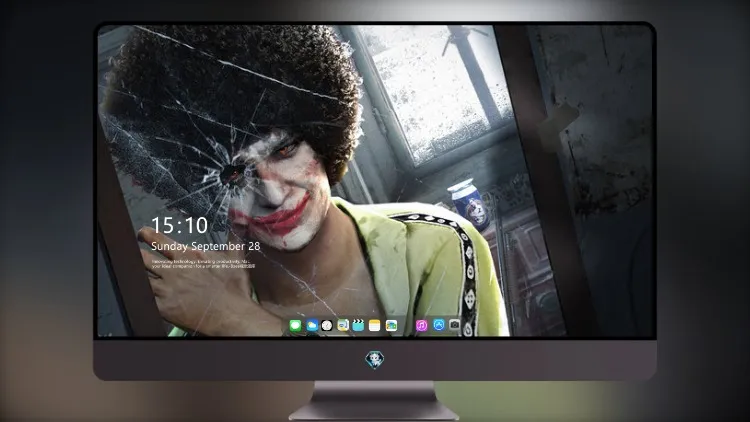Screen dimensions: 750x422
Task: Click the logo badge on monitor chin
Action: (x=375, y=360)
